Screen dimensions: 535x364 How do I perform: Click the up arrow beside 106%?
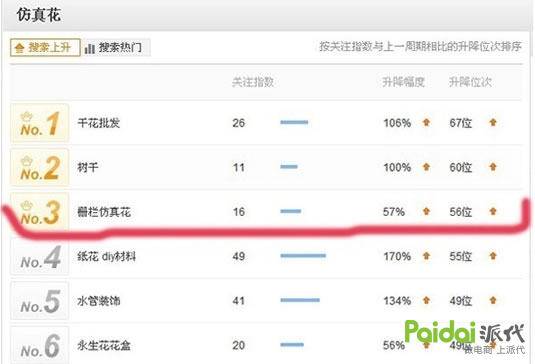point(426,122)
